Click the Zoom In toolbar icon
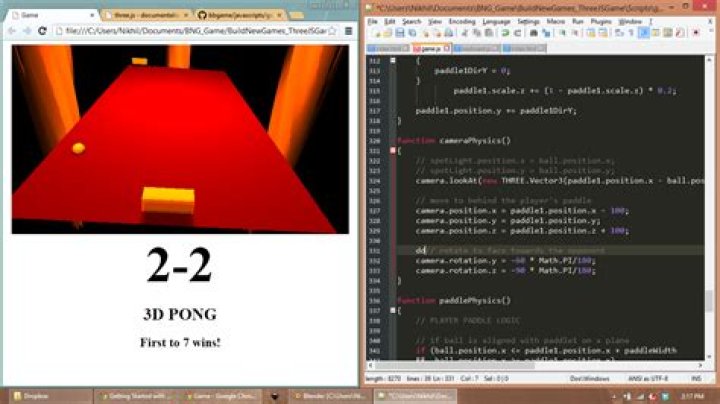The height and width of the screenshot is (404, 720). (x=562, y=33)
